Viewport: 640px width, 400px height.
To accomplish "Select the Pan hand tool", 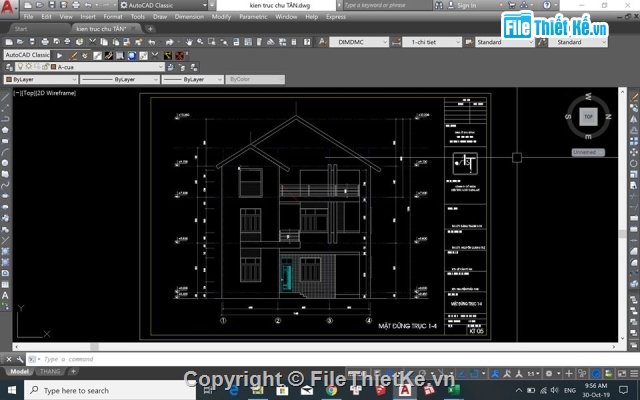I will (189, 42).
